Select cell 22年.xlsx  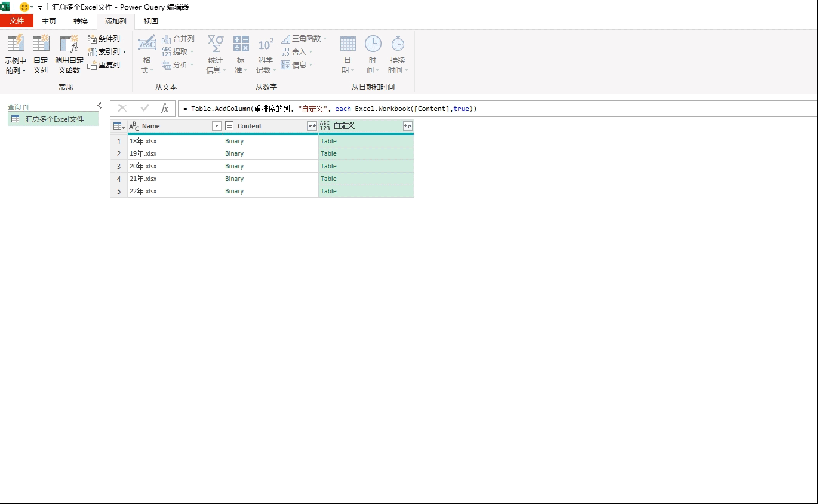point(175,191)
